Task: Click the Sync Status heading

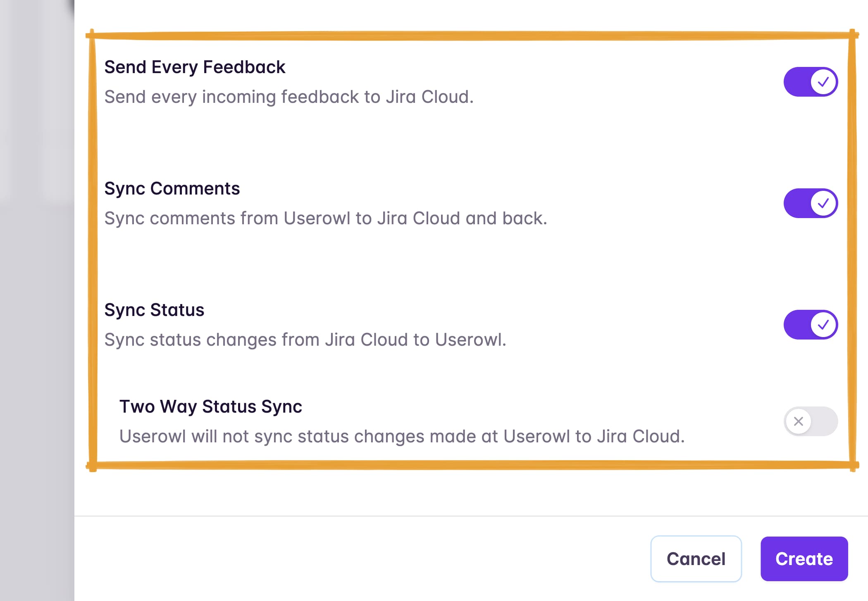Action: (x=154, y=310)
